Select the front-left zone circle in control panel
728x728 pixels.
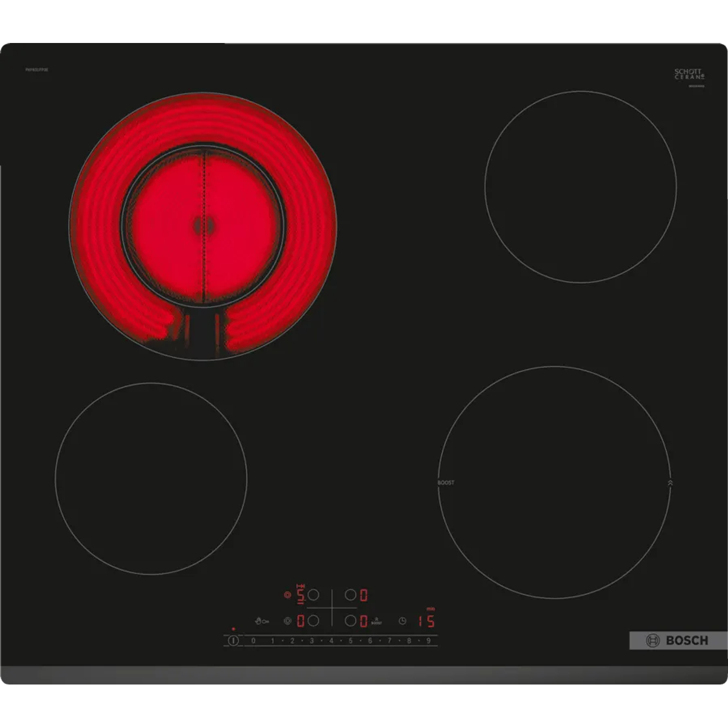(x=313, y=621)
